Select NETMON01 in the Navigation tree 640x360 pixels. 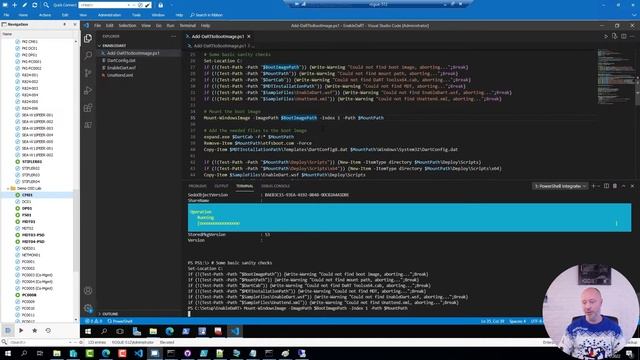point(31,255)
